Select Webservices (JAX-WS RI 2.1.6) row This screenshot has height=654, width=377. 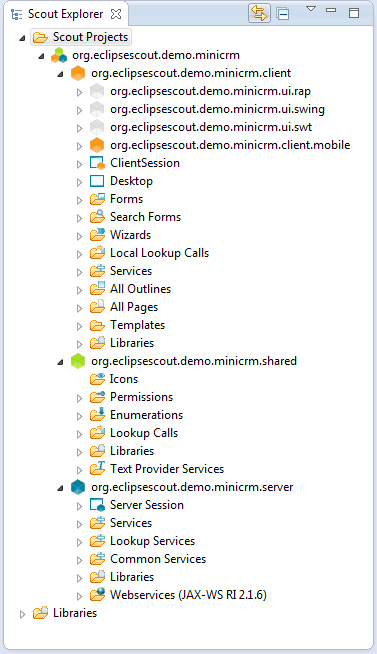coord(188,595)
